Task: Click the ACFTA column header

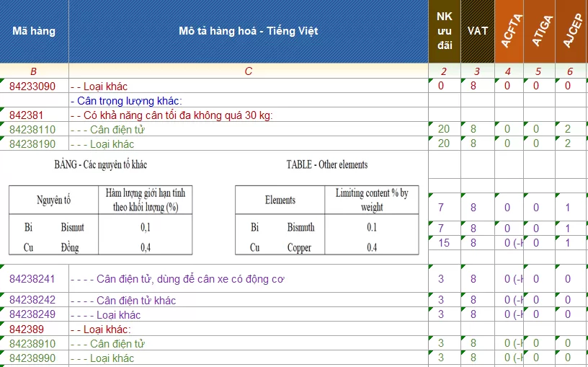Action: coord(509,31)
